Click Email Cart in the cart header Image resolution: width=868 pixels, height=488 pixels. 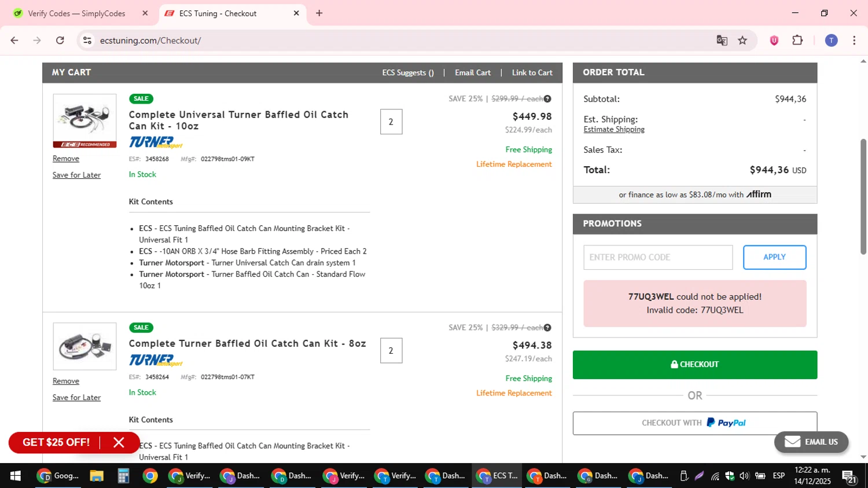pos(473,72)
